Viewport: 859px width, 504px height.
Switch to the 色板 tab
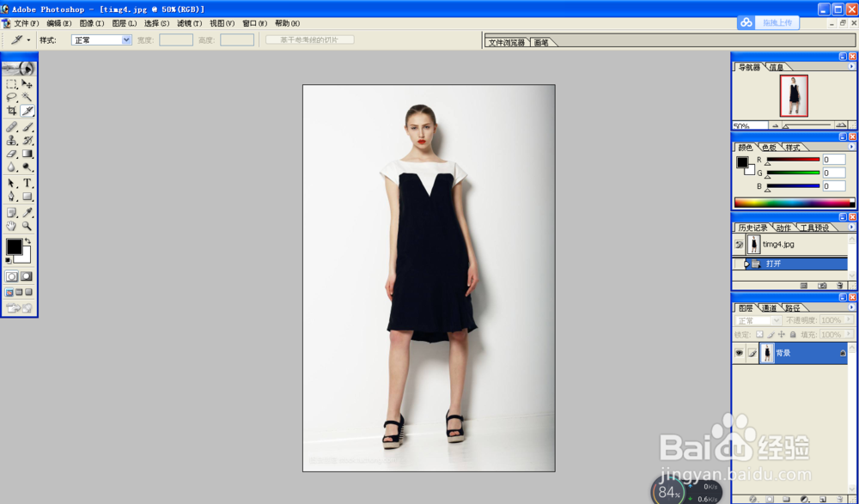pos(769,148)
